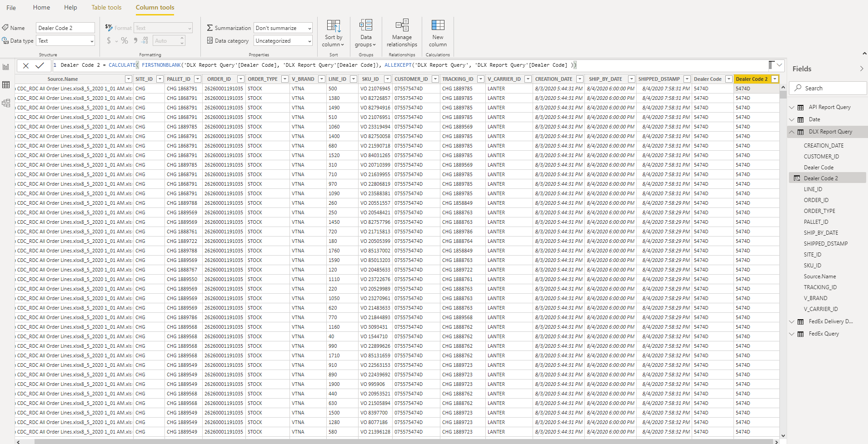
Task: Apply percentage format icon
Action: (125, 41)
